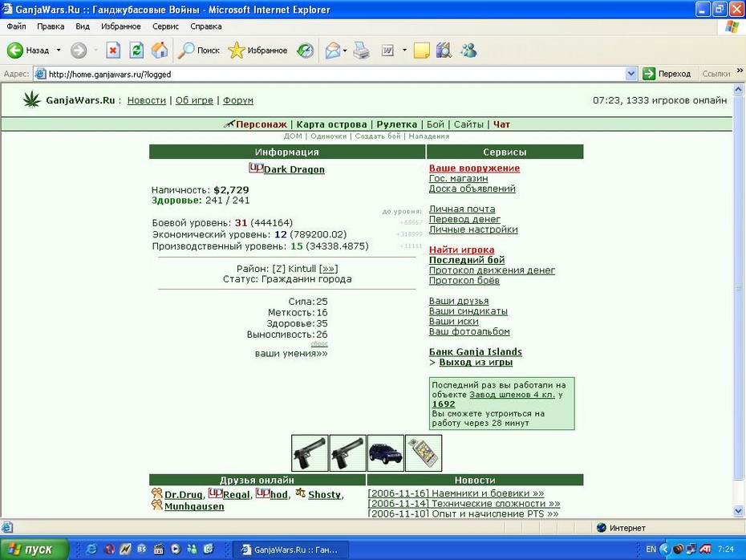Image resolution: width=746 pixels, height=560 pixels.
Task: Click the mobile phone item thumbnail
Action: tap(424, 453)
